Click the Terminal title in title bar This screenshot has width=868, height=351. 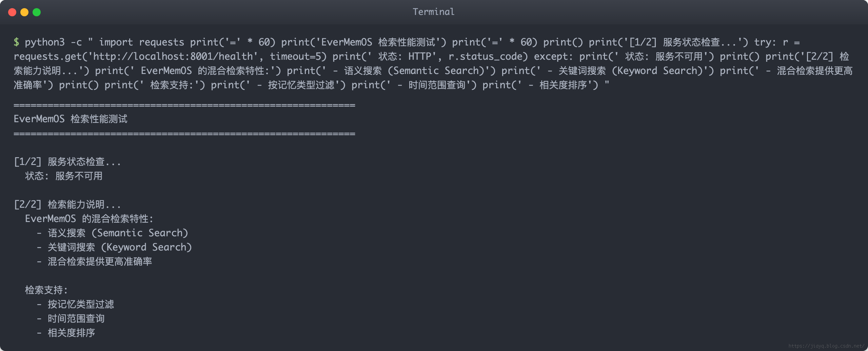point(433,12)
